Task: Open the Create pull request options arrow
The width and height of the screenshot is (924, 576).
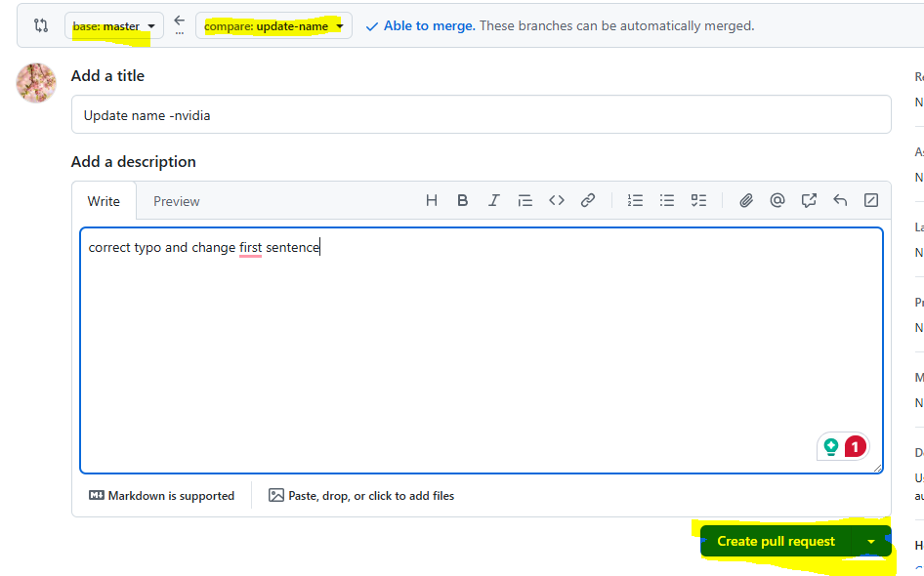Action: [x=872, y=541]
